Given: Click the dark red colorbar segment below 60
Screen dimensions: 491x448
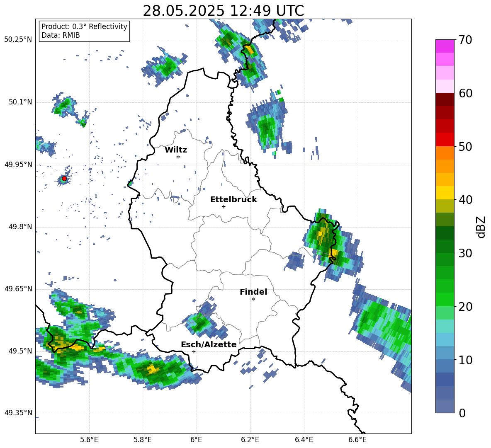Looking at the screenshot, I should coord(445,99).
